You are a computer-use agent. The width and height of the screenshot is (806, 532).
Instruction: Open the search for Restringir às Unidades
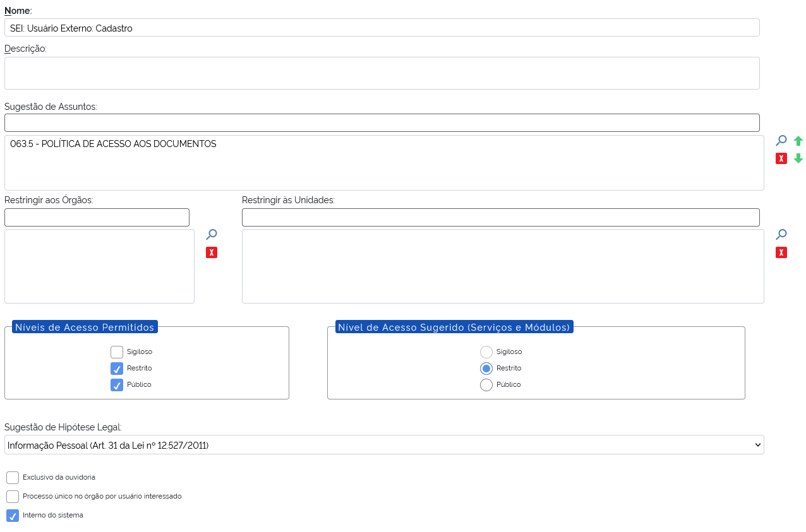[x=781, y=234]
